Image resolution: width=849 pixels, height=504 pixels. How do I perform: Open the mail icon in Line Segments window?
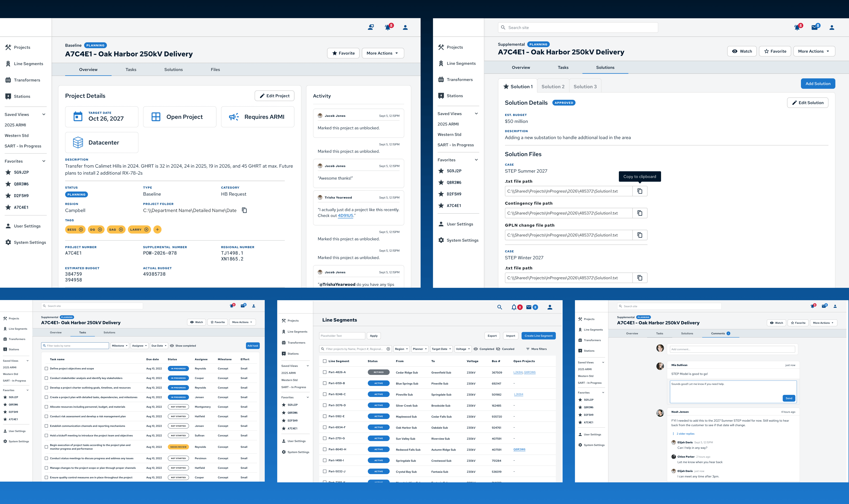529,307
